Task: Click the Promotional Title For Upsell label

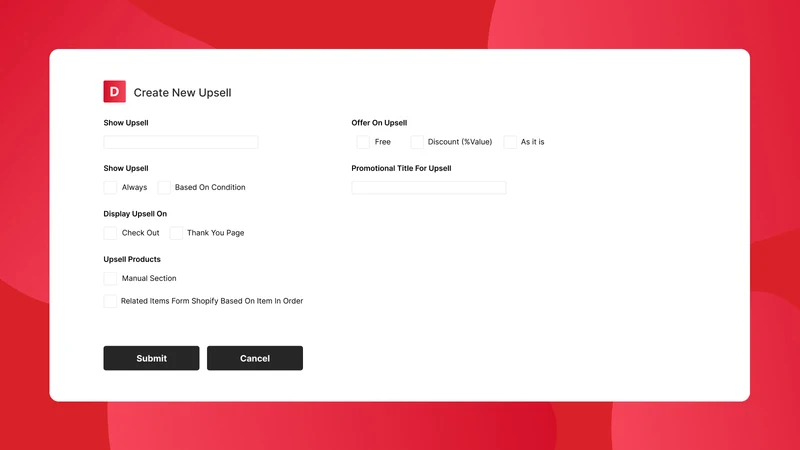Action: click(x=402, y=168)
